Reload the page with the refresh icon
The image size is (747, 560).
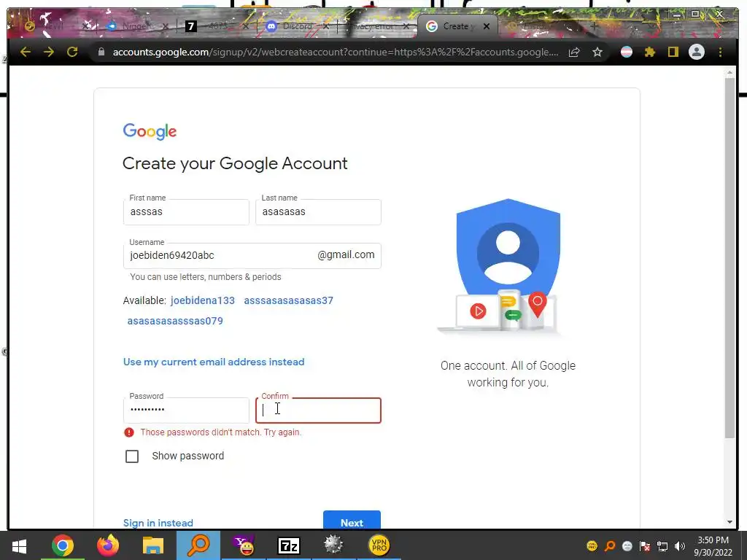click(72, 52)
